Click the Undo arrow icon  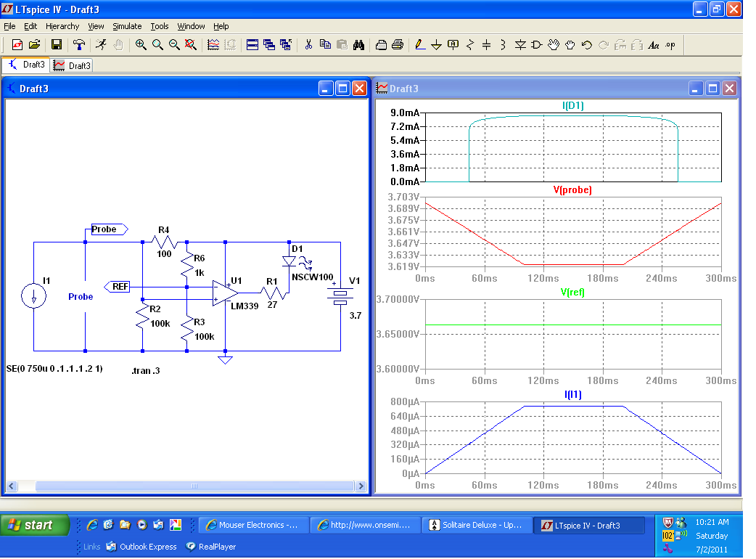pos(587,45)
